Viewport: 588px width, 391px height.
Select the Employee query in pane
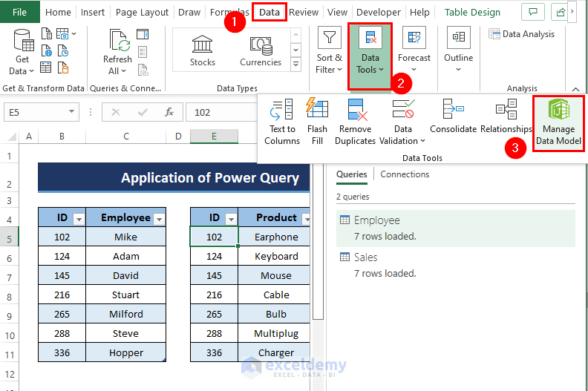click(456, 228)
